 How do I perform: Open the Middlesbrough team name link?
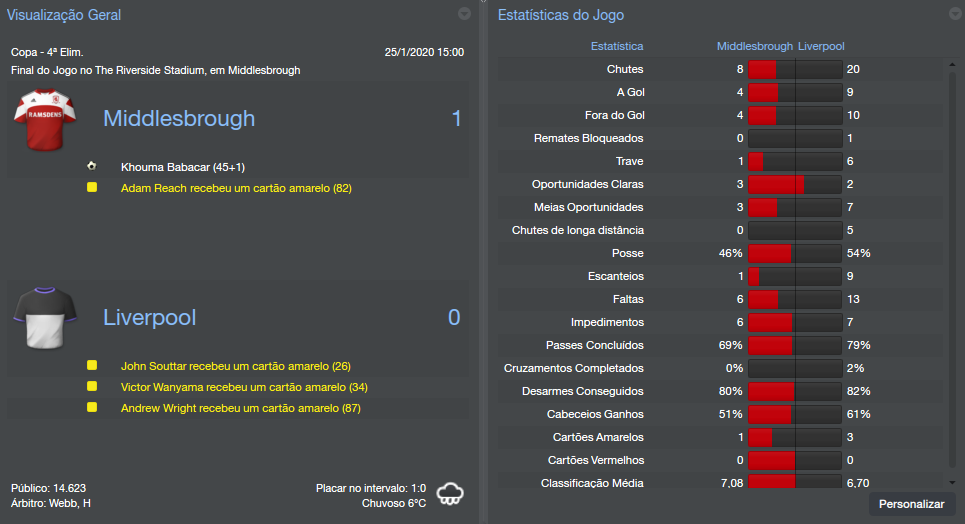[x=179, y=119]
